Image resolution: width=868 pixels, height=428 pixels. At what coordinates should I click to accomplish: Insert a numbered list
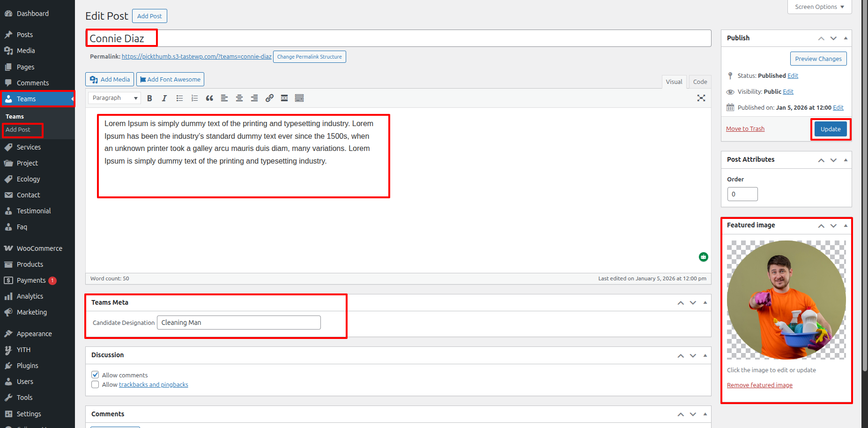pos(194,98)
